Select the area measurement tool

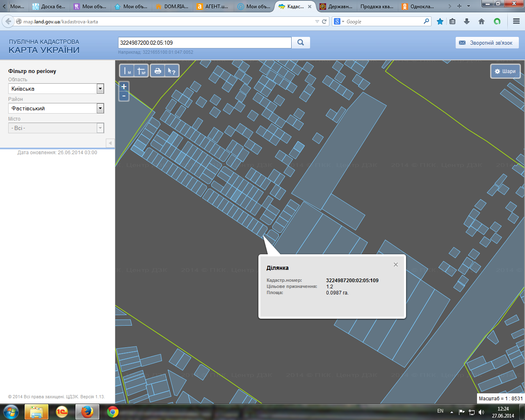point(142,71)
